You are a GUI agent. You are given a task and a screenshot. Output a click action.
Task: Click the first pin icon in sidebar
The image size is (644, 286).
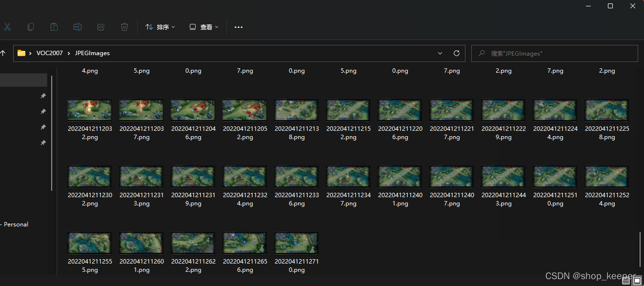click(x=43, y=96)
